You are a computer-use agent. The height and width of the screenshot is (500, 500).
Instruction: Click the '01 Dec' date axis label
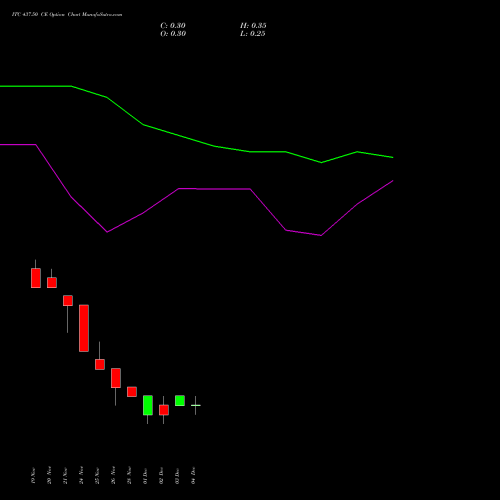[x=145, y=475]
